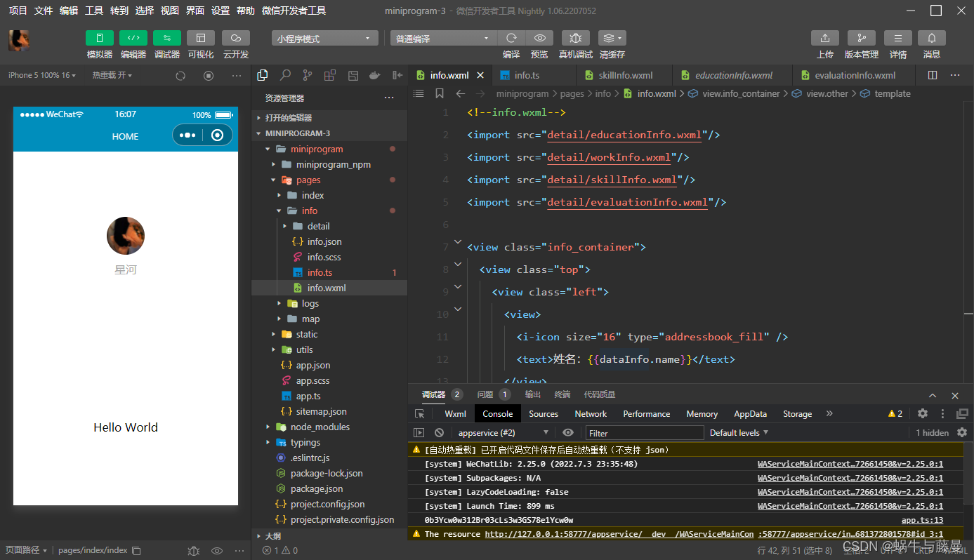974x560 pixels.
Task: Toggle the 编辑器 editor panel button
Action: tap(133, 38)
